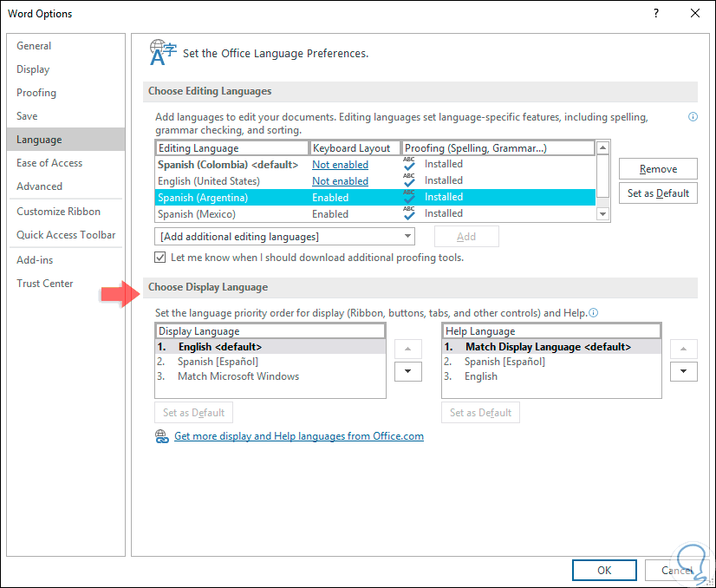Image resolution: width=716 pixels, height=588 pixels.
Task: Move help language down with down arrow
Action: point(684,371)
